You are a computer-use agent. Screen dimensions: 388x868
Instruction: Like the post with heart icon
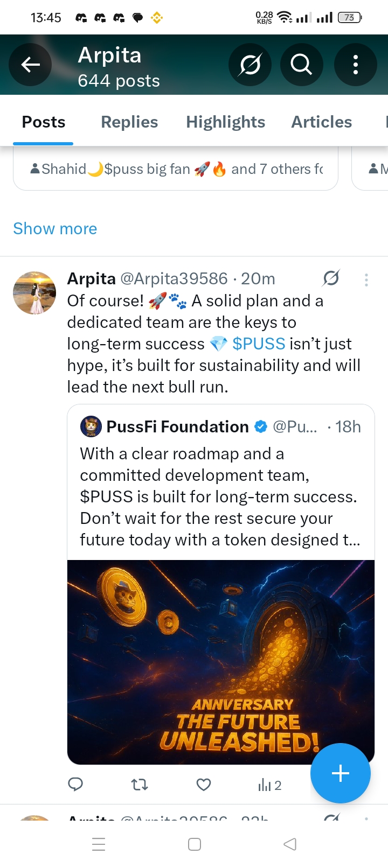pyautogui.click(x=203, y=785)
